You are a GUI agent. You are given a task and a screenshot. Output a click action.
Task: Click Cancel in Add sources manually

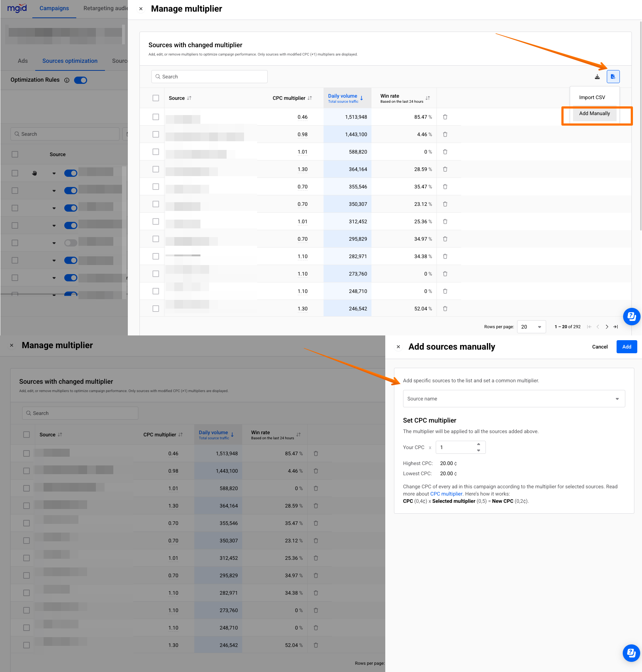(600, 347)
